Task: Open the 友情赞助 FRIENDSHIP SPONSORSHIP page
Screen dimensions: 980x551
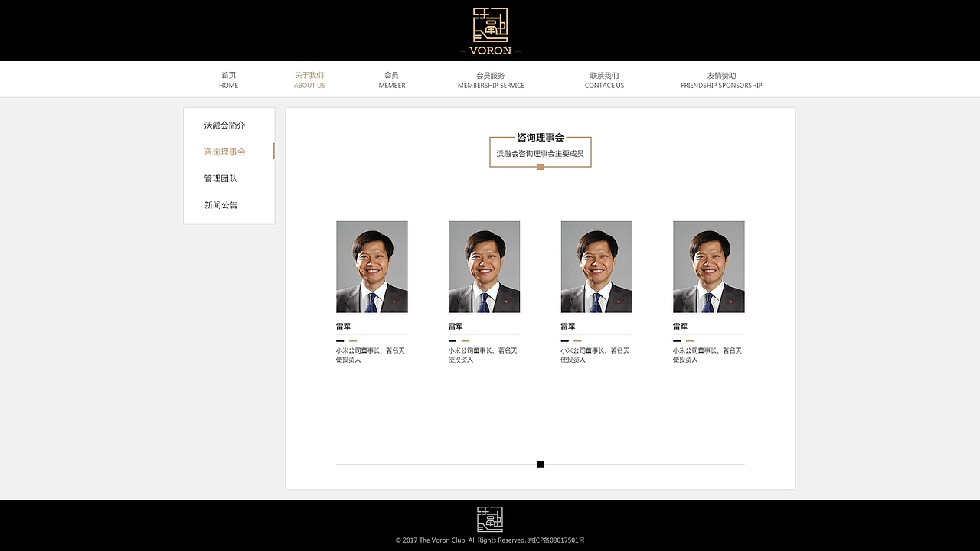Action: (720, 80)
